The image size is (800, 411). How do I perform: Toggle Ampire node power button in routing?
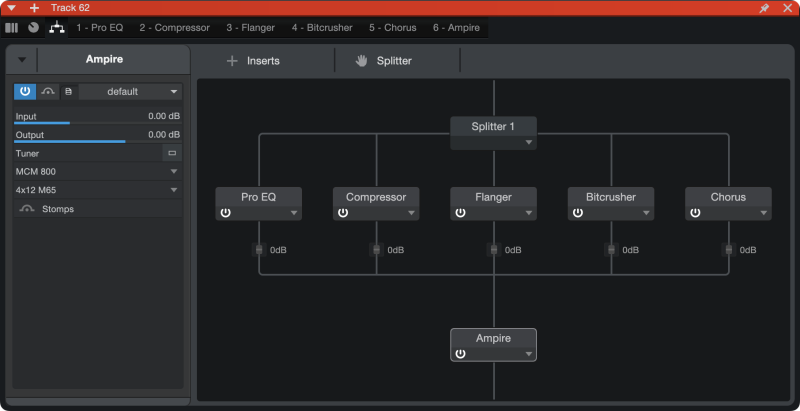point(460,354)
